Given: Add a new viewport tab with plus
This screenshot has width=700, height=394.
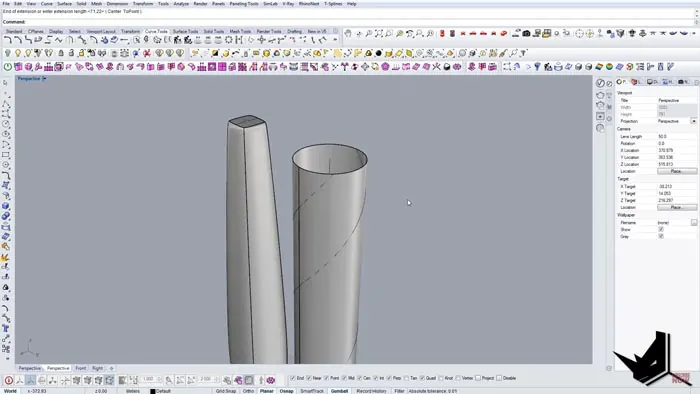Looking at the screenshot, I should tap(112, 368).
